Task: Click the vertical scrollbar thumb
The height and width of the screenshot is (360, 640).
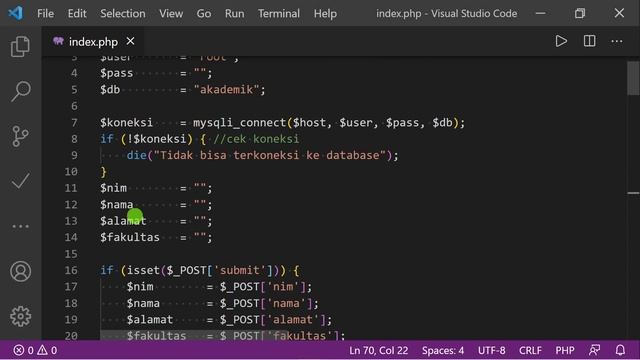Action: click(x=633, y=78)
